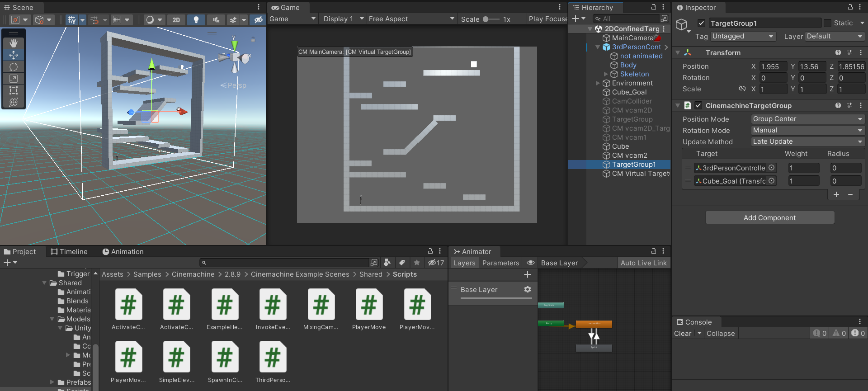Open Position Mode Group Center dropdown

[808, 119]
